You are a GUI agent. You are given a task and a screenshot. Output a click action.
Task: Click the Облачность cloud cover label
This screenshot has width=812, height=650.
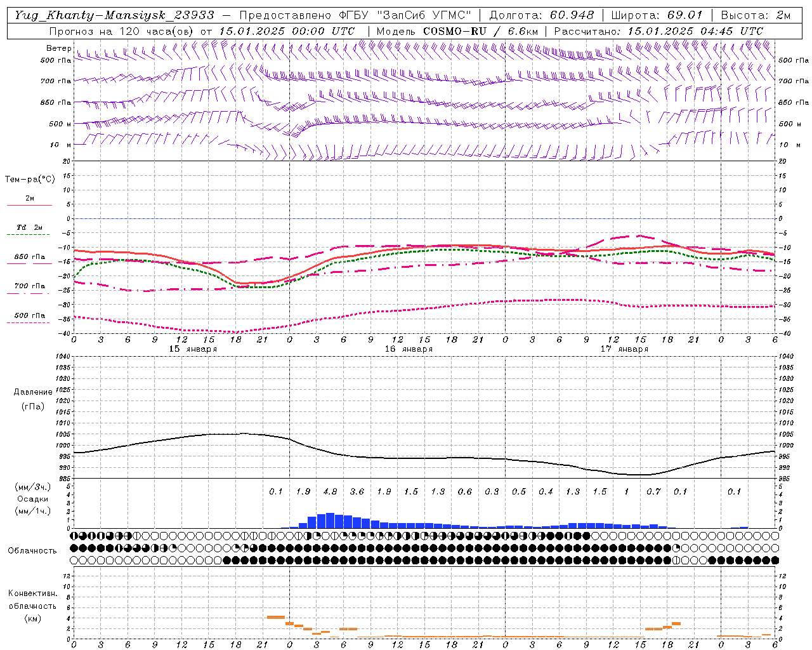32,551
